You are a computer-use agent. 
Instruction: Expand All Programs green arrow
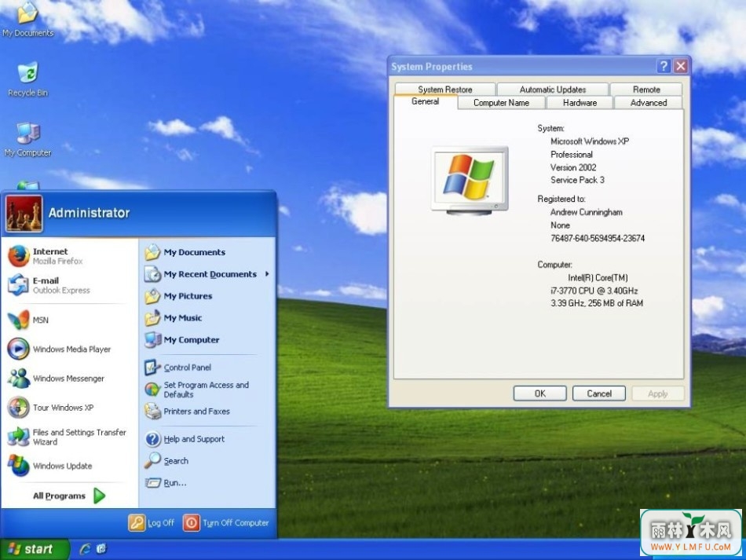coord(100,496)
